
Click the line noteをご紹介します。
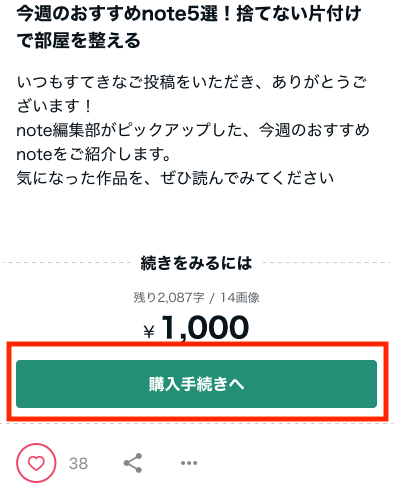pyautogui.click(x=94, y=154)
